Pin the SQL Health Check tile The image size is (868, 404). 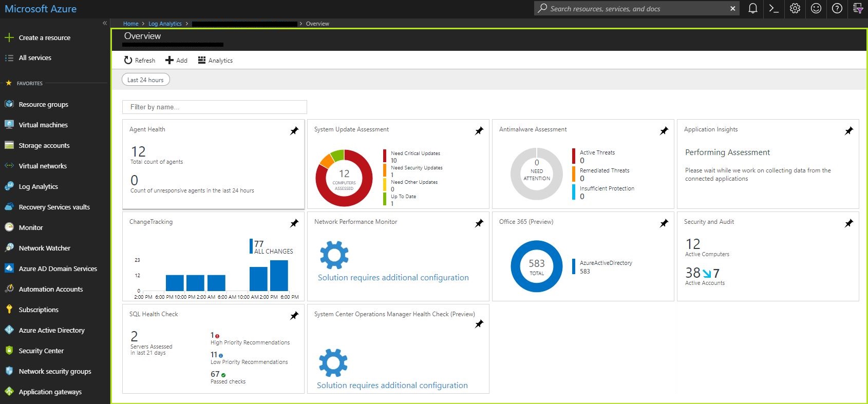pos(294,316)
